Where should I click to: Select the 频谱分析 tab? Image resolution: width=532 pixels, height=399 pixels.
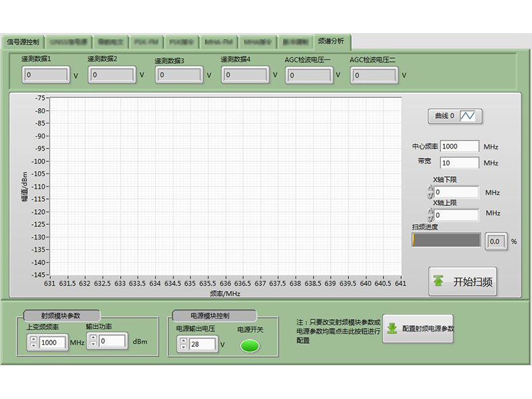click(x=331, y=41)
